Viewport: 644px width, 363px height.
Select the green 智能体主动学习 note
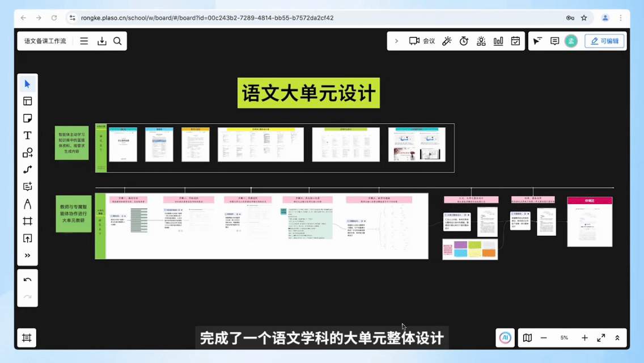coord(72,143)
